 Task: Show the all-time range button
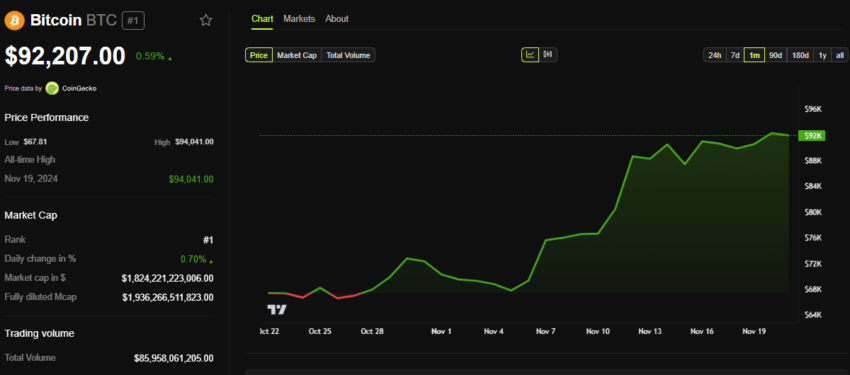[839, 55]
